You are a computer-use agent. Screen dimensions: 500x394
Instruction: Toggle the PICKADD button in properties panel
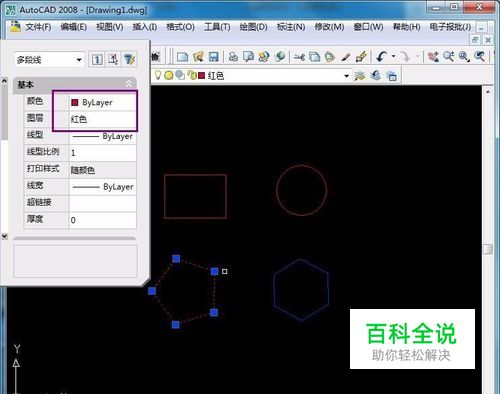(x=97, y=59)
